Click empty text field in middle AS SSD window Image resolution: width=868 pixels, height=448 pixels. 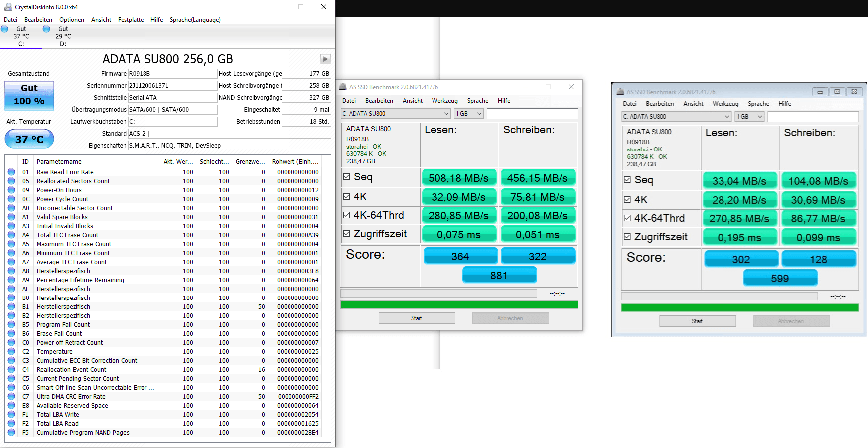(532, 114)
